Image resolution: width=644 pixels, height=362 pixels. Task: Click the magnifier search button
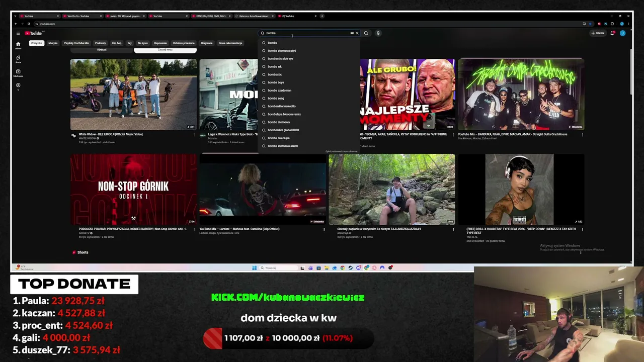(x=366, y=33)
